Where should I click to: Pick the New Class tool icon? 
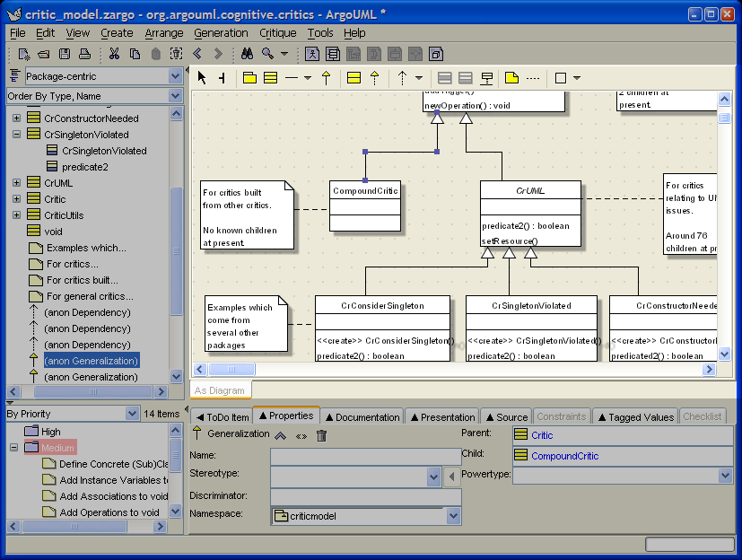pyautogui.click(x=271, y=78)
